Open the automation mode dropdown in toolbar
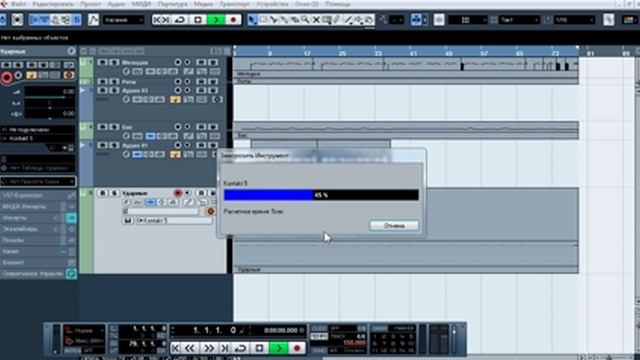 click(x=123, y=20)
